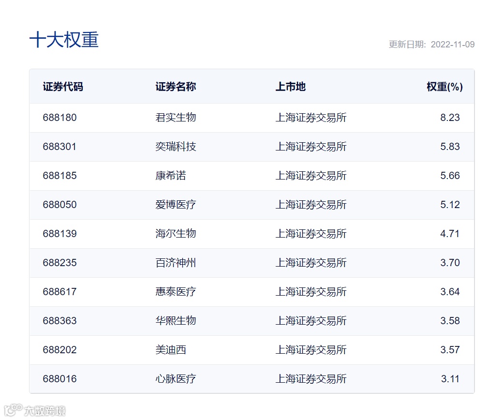Select security name 心脉医疗
The height and width of the screenshot is (420, 504).
[x=176, y=379]
